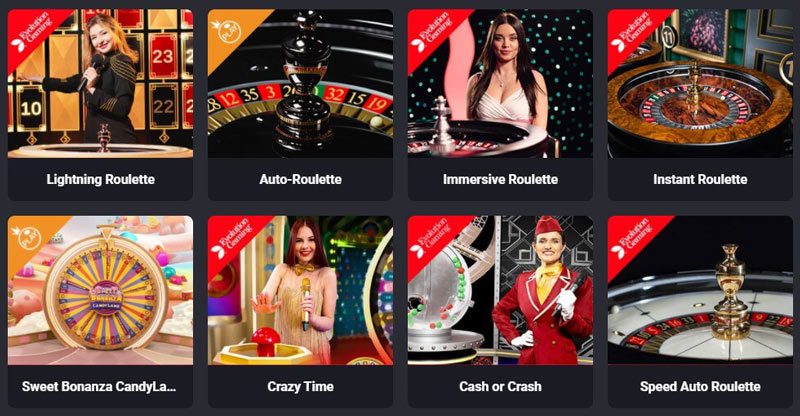
Task: Click the Evolution Gaming badge on Cash or Crash
Action: click(x=432, y=240)
